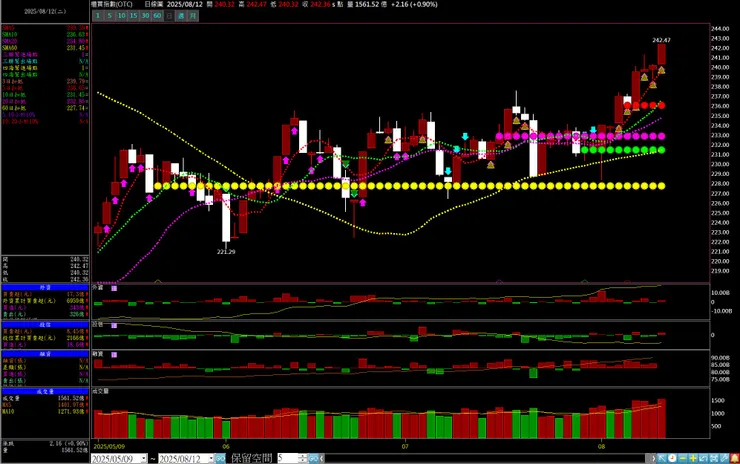Select the daily (日) chart period

tap(169, 16)
